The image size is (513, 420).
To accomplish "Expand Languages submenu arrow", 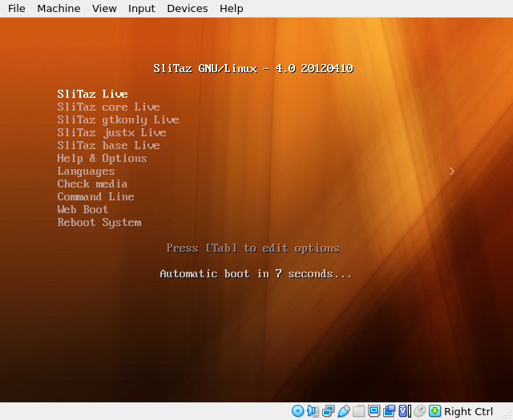I will coord(452,171).
